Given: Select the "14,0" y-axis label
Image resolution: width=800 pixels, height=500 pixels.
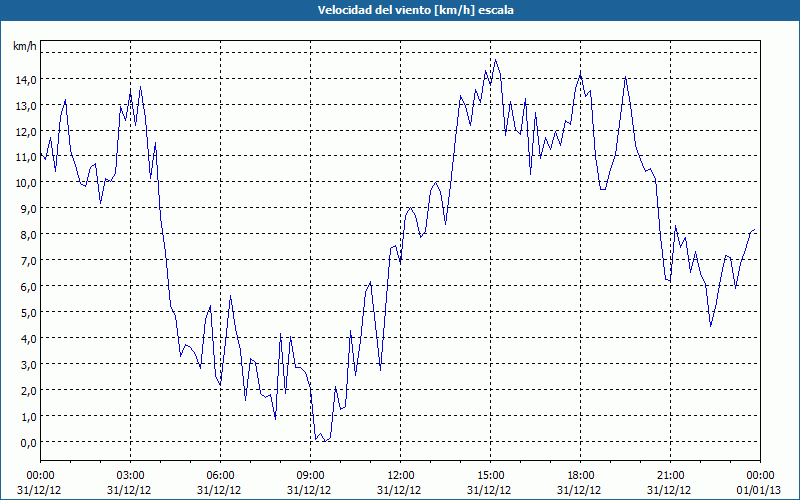Looking at the screenshot, I should click(26, 79).
